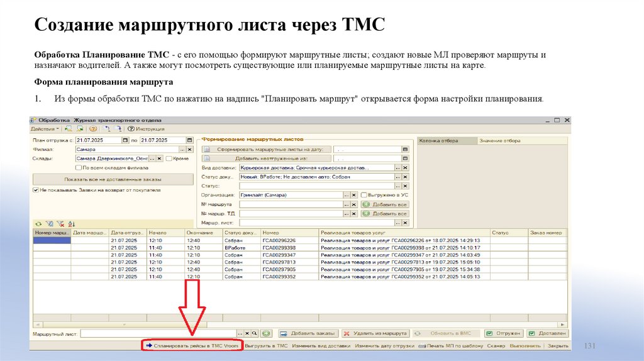The width and height of the screenshot is (644, 361).
Task: Open selection for Филиал Самара field
Action: (183, 150)
